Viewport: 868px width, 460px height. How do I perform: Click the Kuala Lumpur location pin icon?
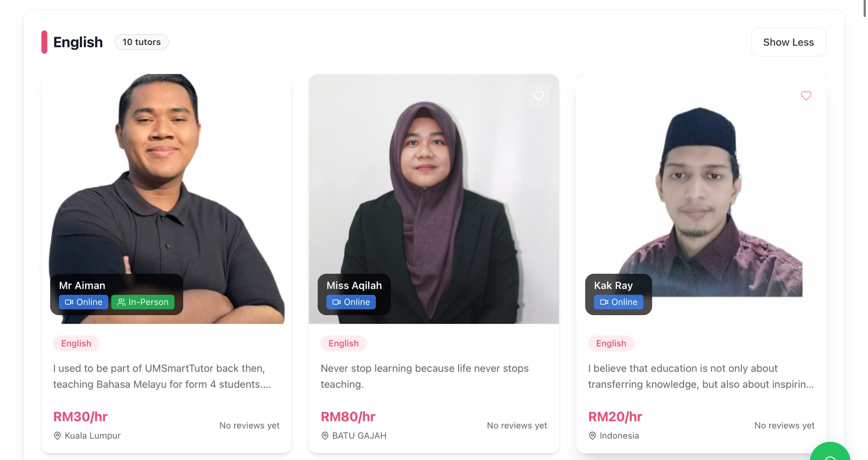click(x=57, y=436)
